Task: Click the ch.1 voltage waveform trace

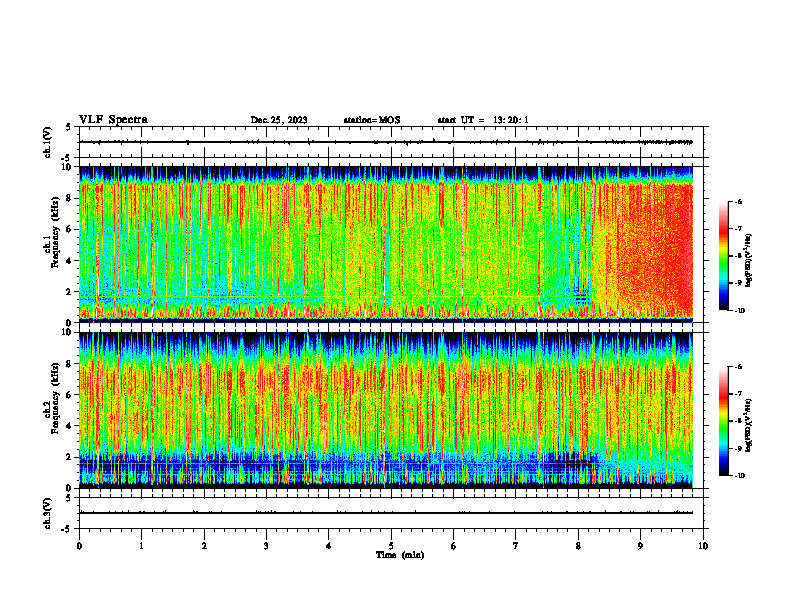Action: point(386,142)
